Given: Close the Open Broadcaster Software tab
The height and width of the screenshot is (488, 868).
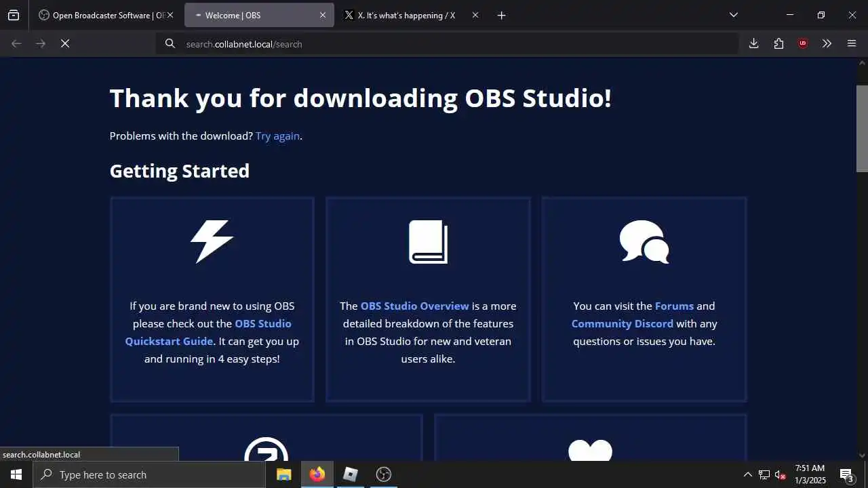Looking at the screenshot, I should pos(170,15).
